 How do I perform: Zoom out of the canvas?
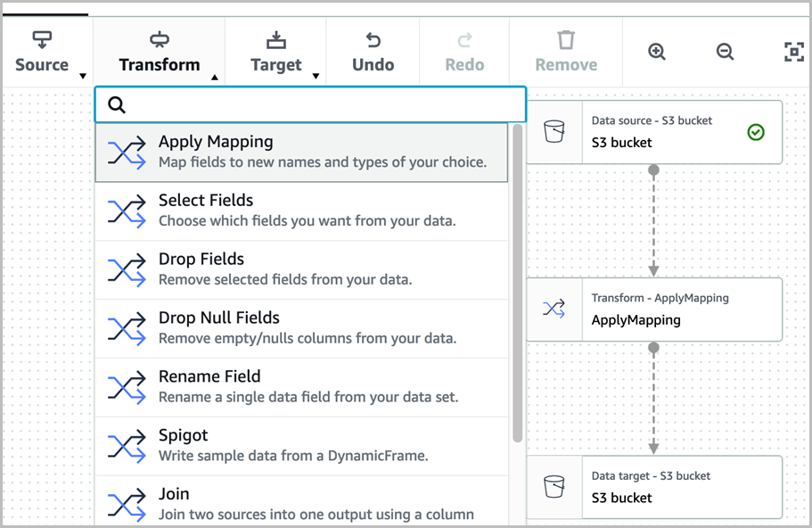pyautogui.click(x=725, y=52)
